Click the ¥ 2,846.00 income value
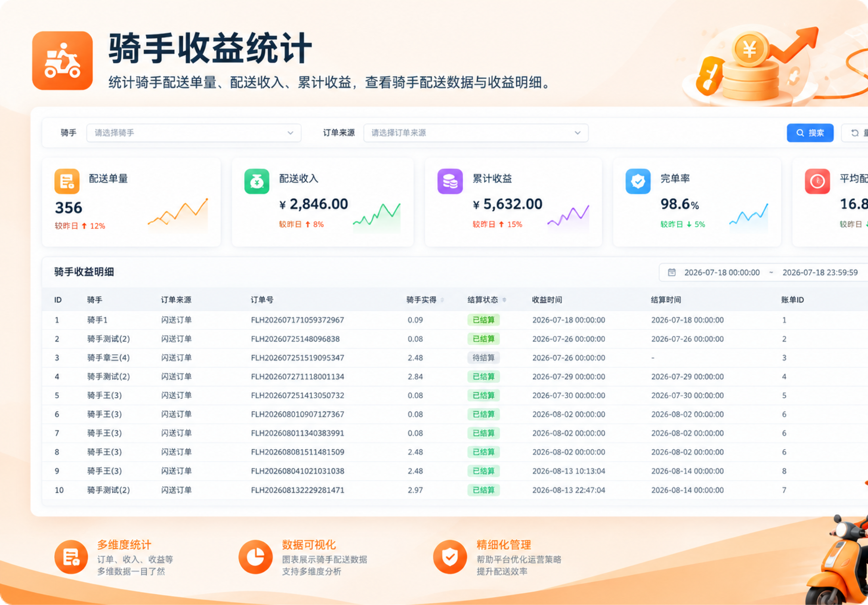Viewport: 868px width, 605px height. pyautogui.click(x=313, y=204)
